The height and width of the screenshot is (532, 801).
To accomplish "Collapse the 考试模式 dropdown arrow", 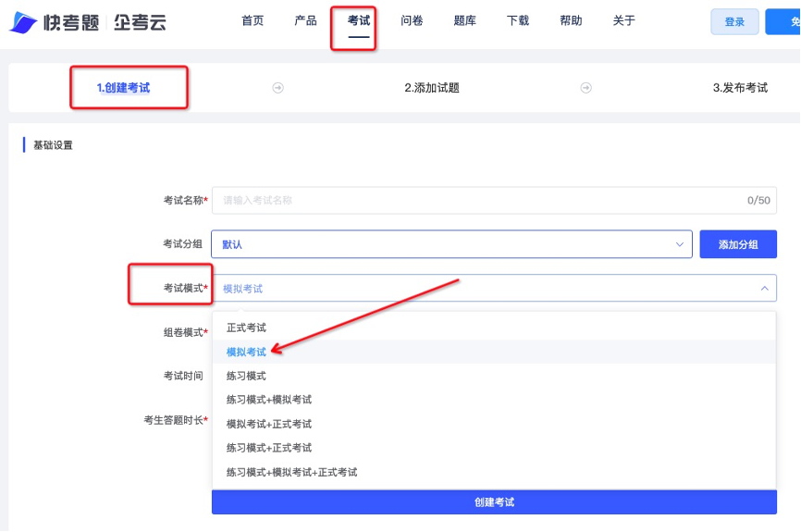I will tap(764, 289).
